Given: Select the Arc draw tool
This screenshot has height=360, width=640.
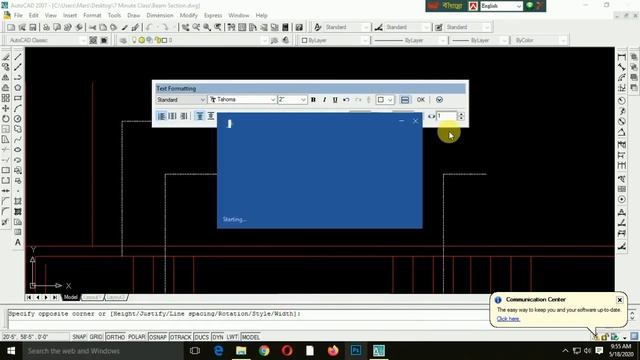Looking at the screenshot, I should pyautogui.click(x=18, y=109).
